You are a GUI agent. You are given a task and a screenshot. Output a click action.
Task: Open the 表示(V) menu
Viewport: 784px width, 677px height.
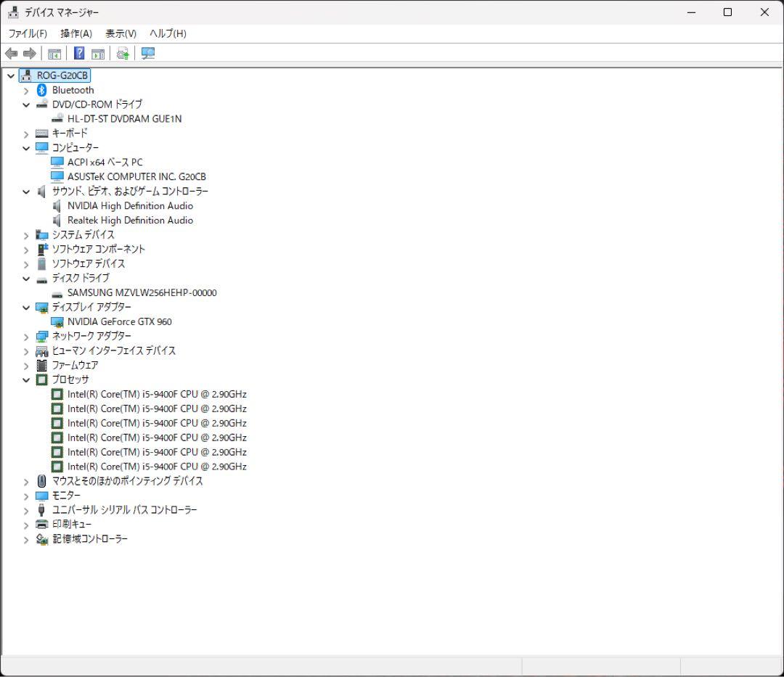pos(121,33)
